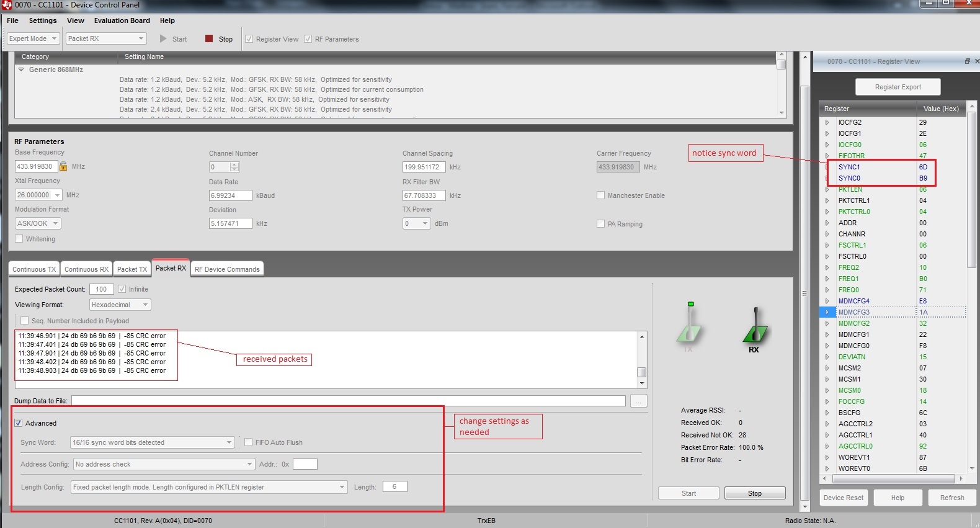Open the View menu
Screen dimensions: 980x528
pos(76,20)
